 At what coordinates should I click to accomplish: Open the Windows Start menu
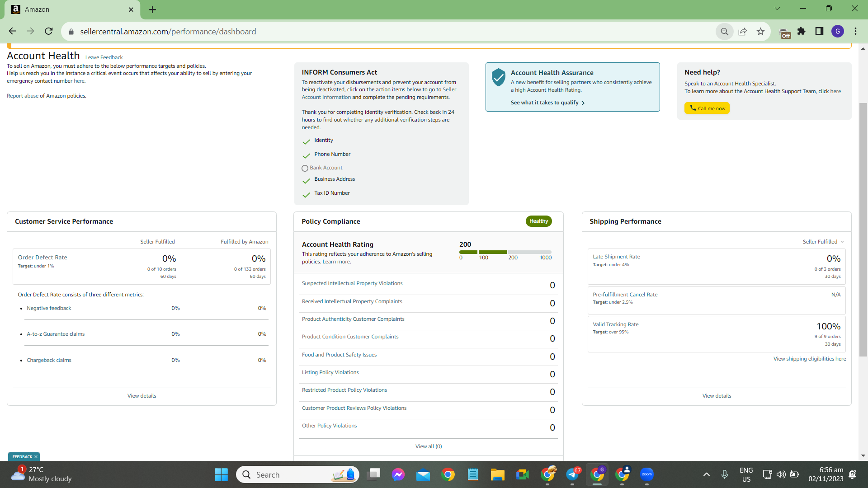click(221, 474)
